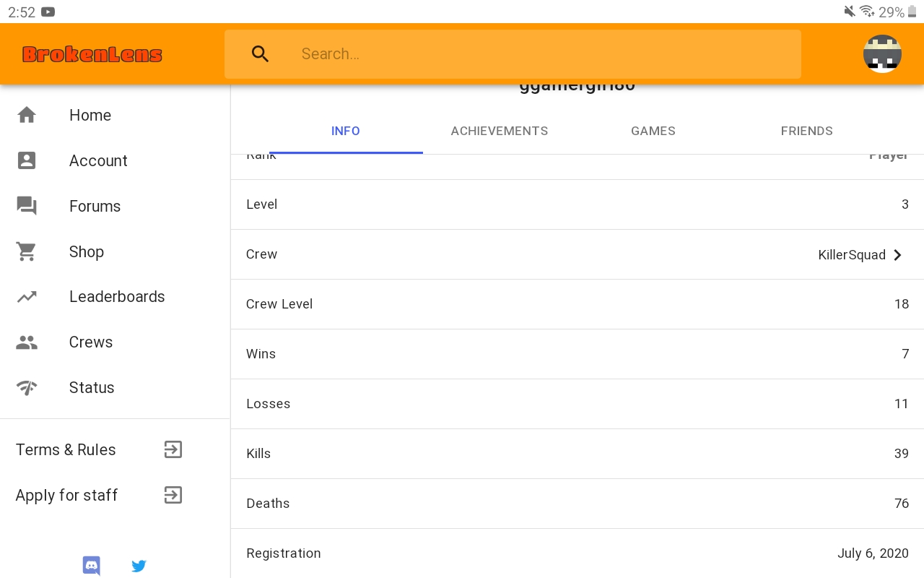Screen dimensions: 924x578
Task: Click the date July 6, 2020
Action: click(x=873, y=553)
